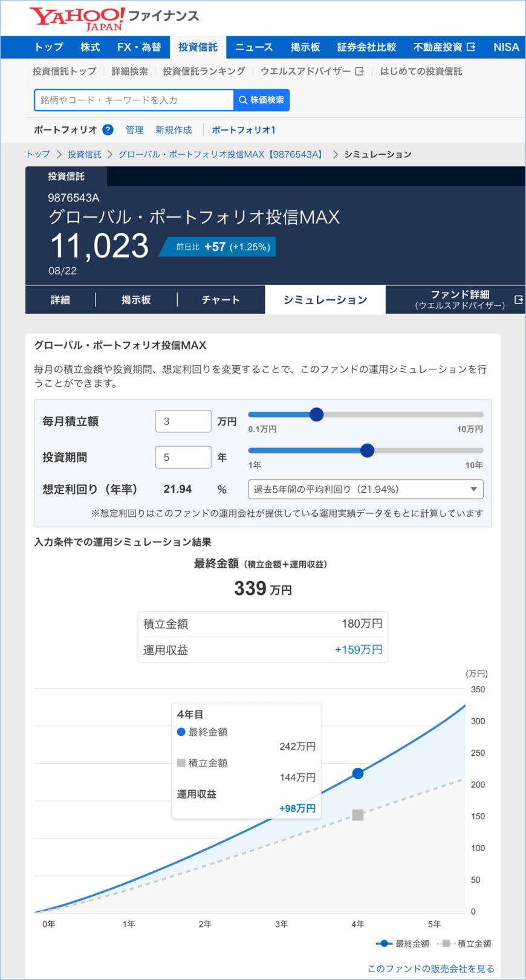
Task: Open the 掲示板 main menu item
Action: tap(305, 47)
